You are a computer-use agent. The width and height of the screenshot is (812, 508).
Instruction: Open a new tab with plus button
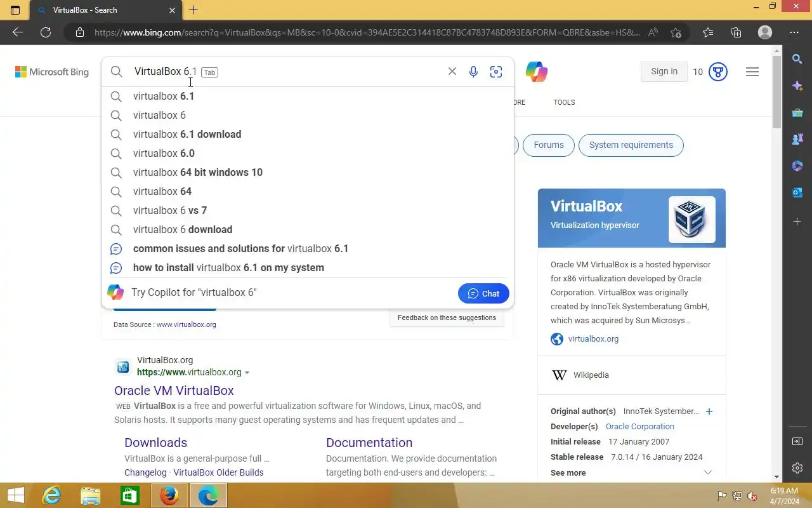(193, 10)
